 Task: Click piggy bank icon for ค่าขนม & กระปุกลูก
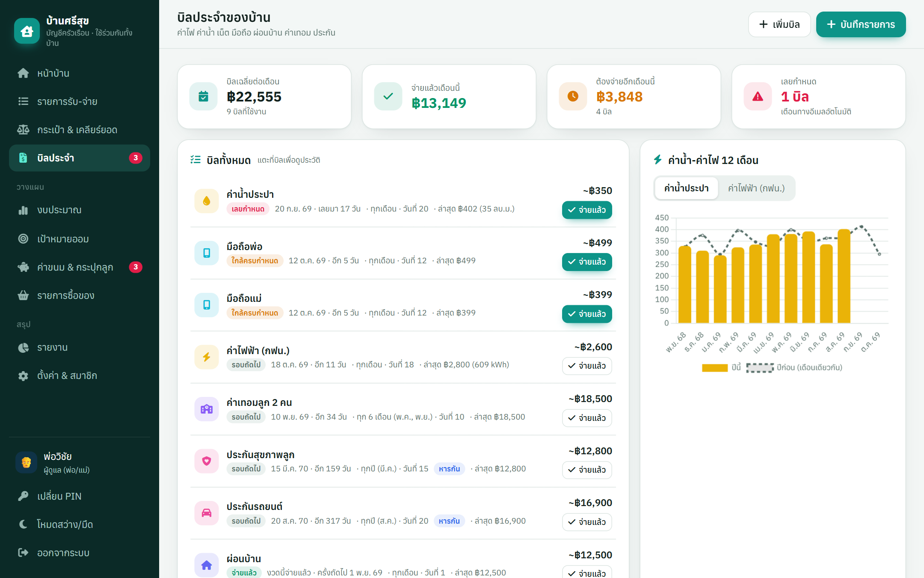point(23,267)
